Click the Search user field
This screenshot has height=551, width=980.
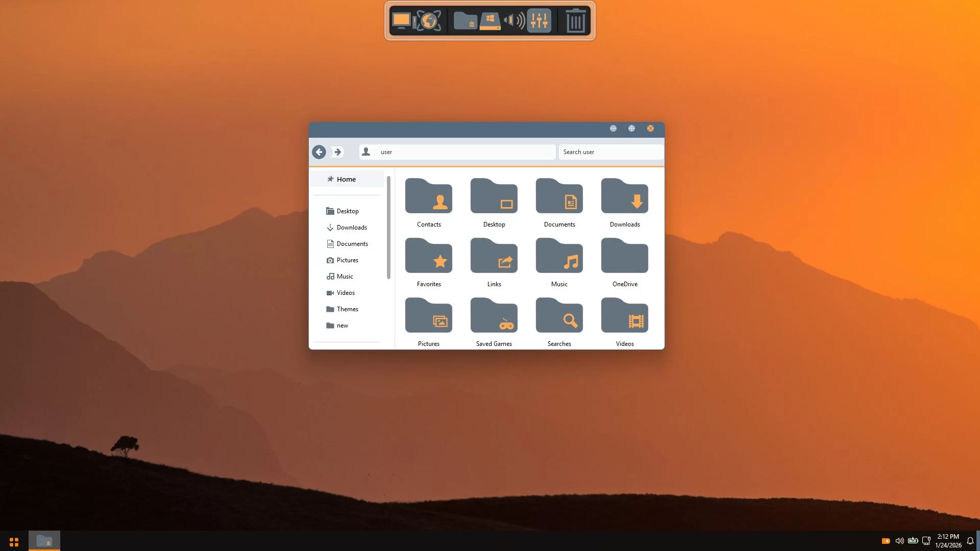pyautogui.click(x=610, y=152)
